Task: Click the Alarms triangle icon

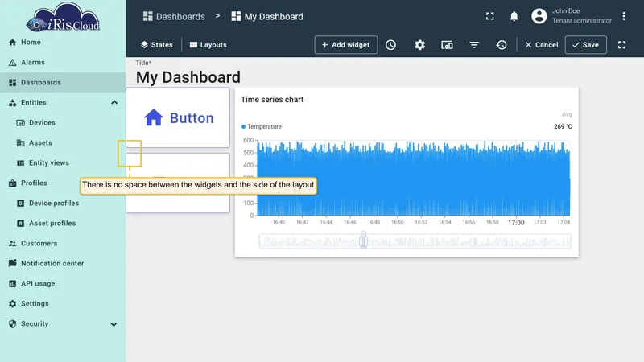Action: point(12,63)
